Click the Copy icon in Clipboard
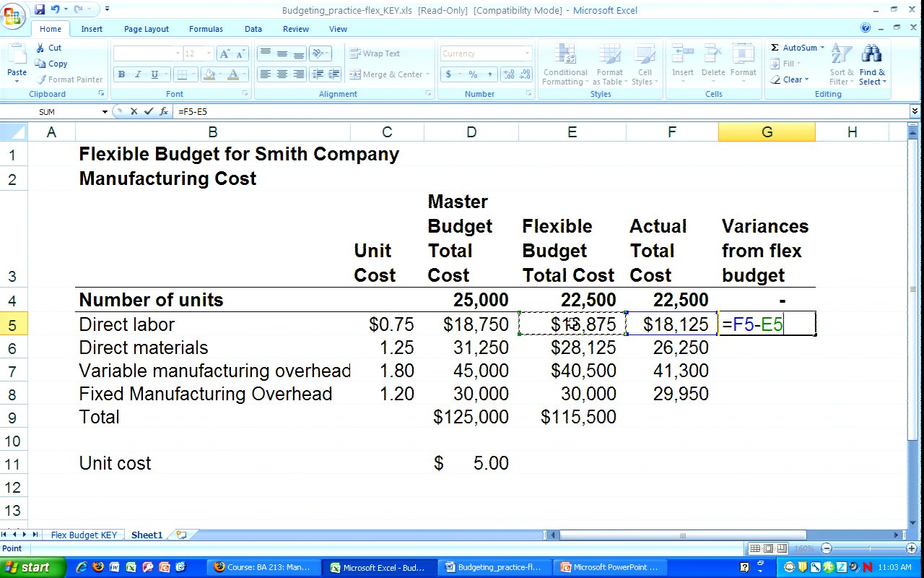The height and width of the screenshot is (578, 924). coord(40,64)
